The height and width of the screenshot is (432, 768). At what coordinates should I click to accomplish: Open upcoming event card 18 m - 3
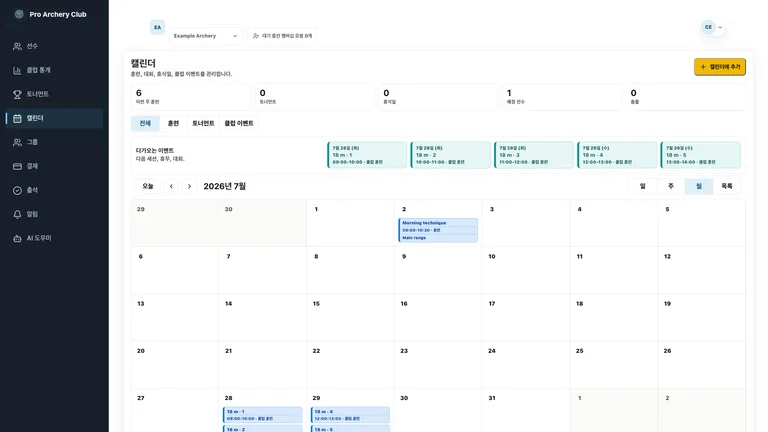(x=533, y=155)
